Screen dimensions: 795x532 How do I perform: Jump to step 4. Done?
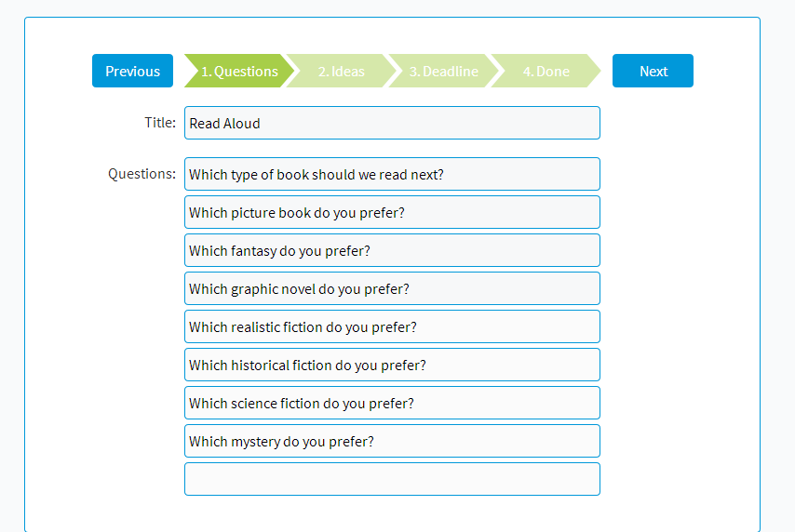tap(546, 71)
